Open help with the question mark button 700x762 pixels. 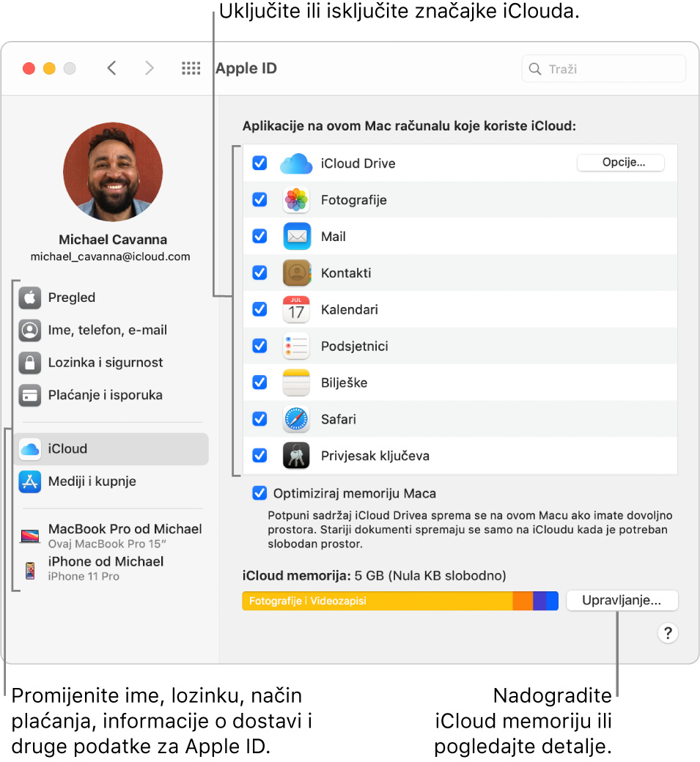(668, 633)
